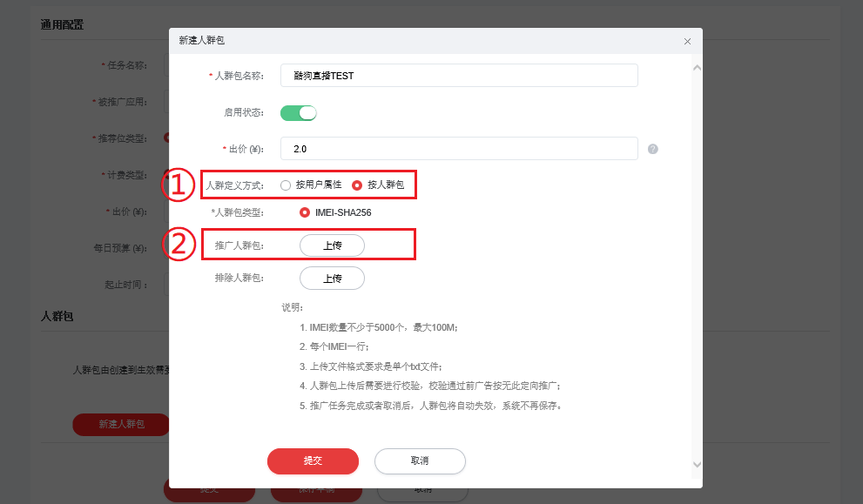Close the 新建人群包 dialog
This screenshot has height=504, width=863.
point(687,41)
